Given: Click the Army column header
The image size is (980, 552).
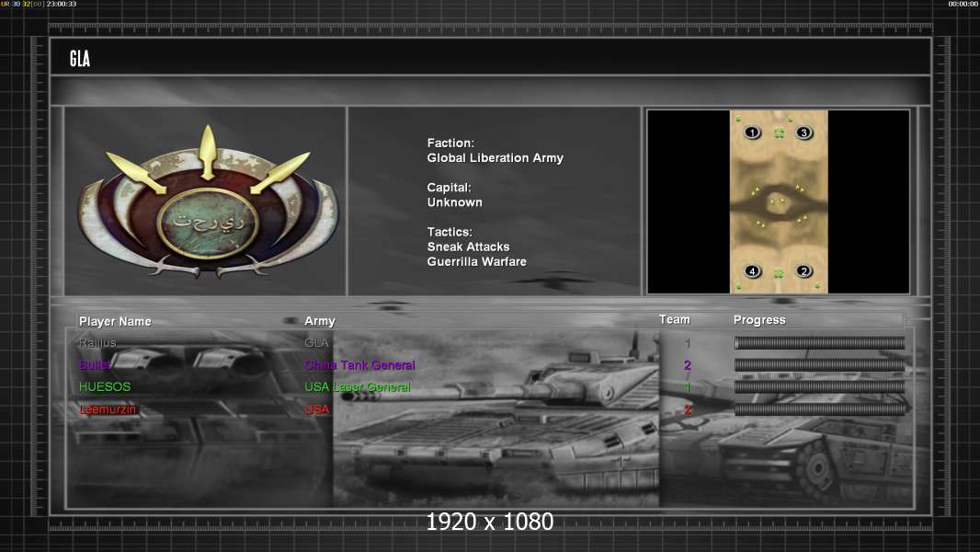Looking at the screenshot, I should [x=320, y=321].
